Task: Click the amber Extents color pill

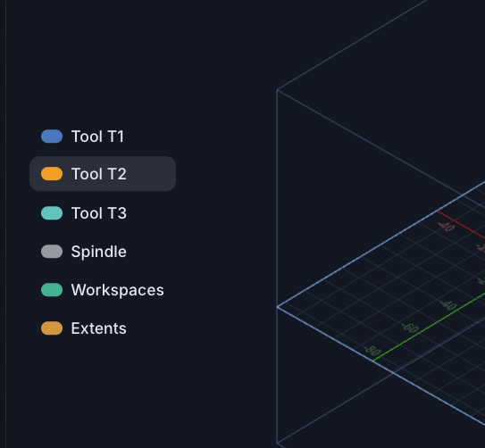Action: pyautogui.click(x=52, y=328)
